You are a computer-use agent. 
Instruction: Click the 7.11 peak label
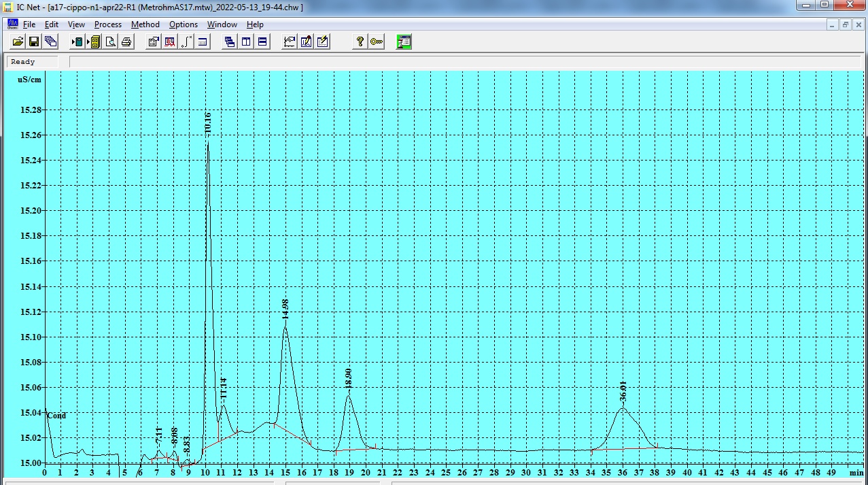[159, 436]
